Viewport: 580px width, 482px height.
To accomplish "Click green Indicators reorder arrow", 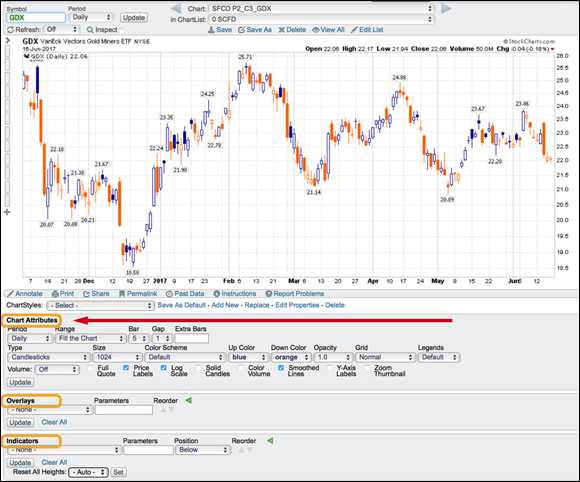I will [270, 441].
